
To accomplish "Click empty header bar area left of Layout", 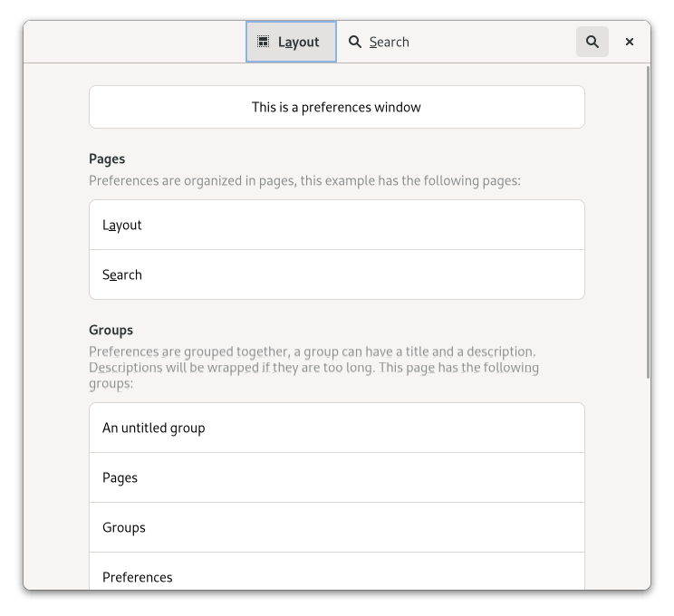I will pos(136,42).
